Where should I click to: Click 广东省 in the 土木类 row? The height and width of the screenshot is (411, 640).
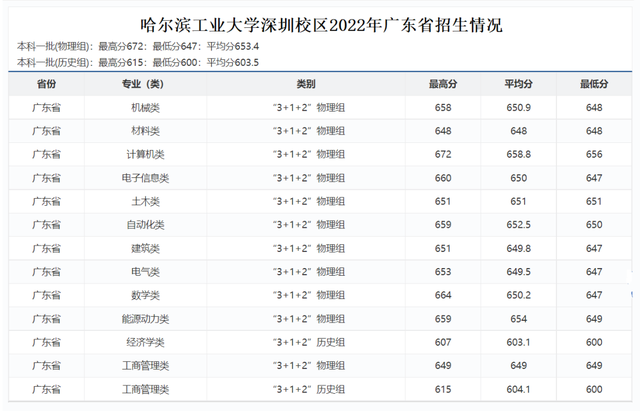47,201
